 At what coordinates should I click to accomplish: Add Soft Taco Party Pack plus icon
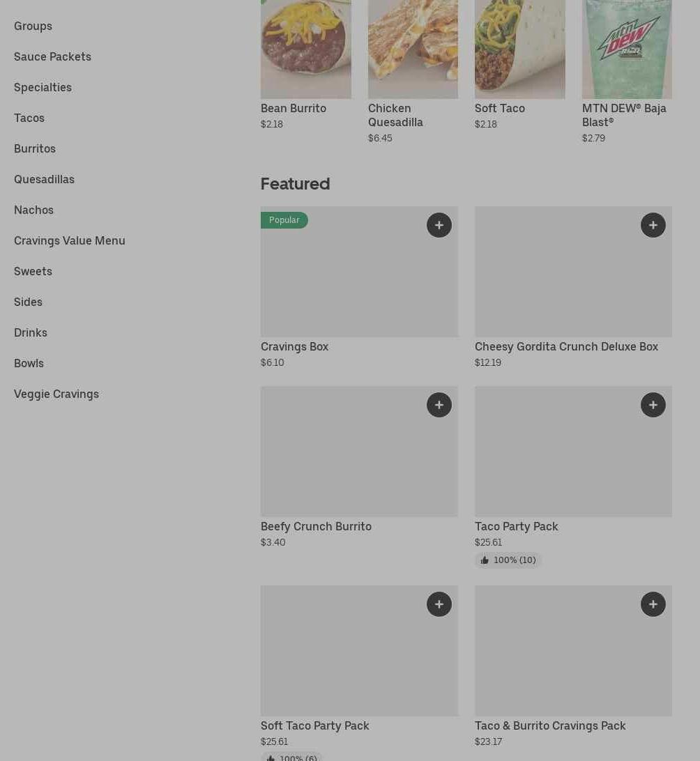pyautogui.click(x=439, y=604)
